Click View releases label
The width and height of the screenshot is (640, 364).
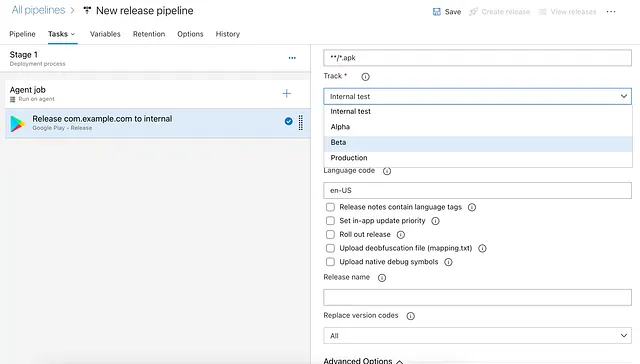[573, 12]
